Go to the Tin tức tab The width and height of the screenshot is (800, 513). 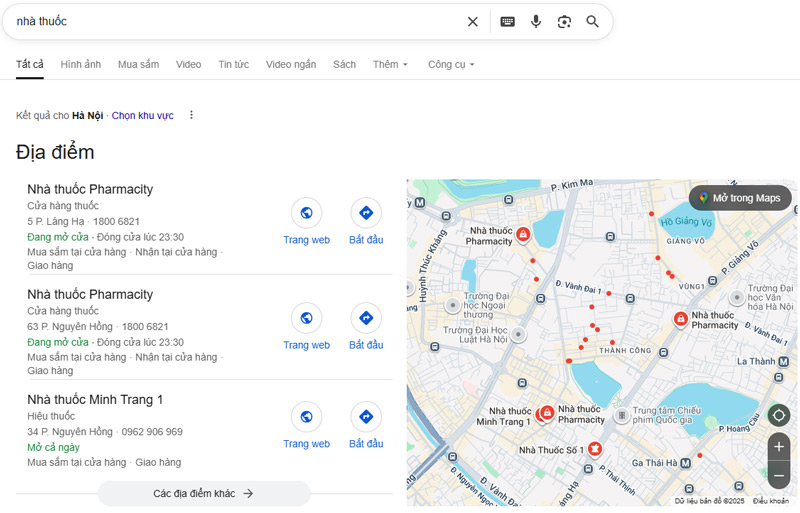[234, 64]
